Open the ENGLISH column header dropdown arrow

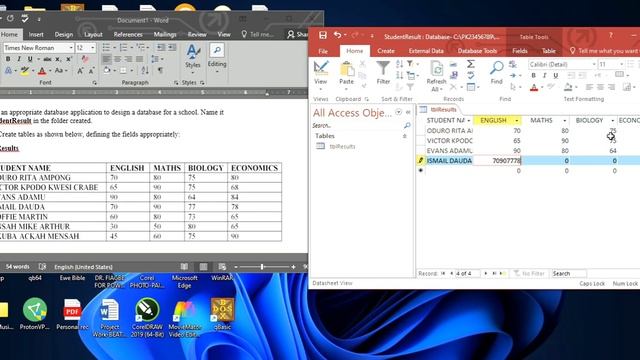(517, 120)
